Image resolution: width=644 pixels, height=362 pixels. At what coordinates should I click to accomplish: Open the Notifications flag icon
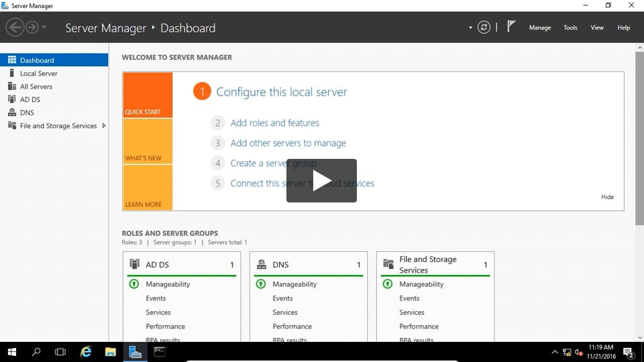[x=511, y=27]
